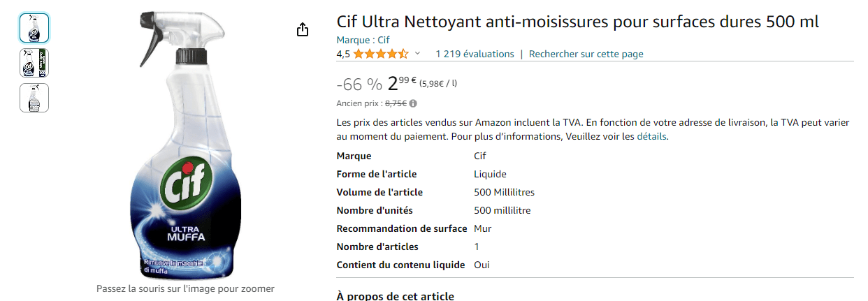Click the -66 % discount label
The image size is (868, 301).
tap(359, 85)
